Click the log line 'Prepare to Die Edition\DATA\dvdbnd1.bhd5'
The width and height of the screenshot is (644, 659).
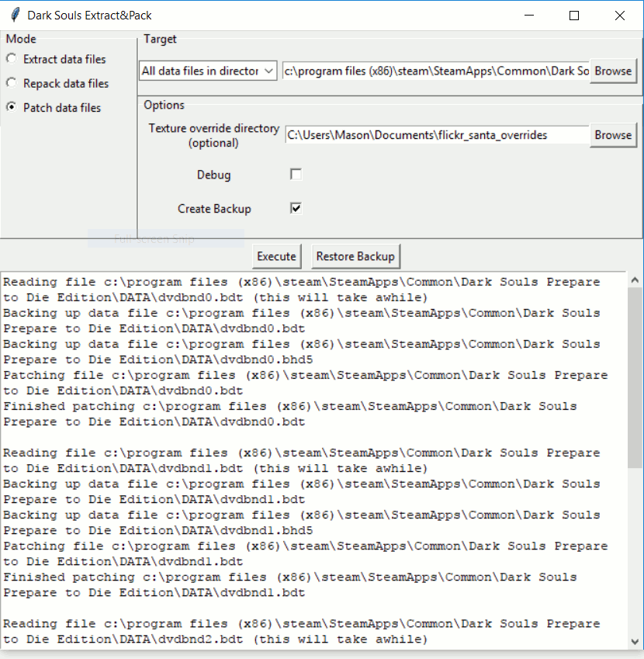pos(158,530)
